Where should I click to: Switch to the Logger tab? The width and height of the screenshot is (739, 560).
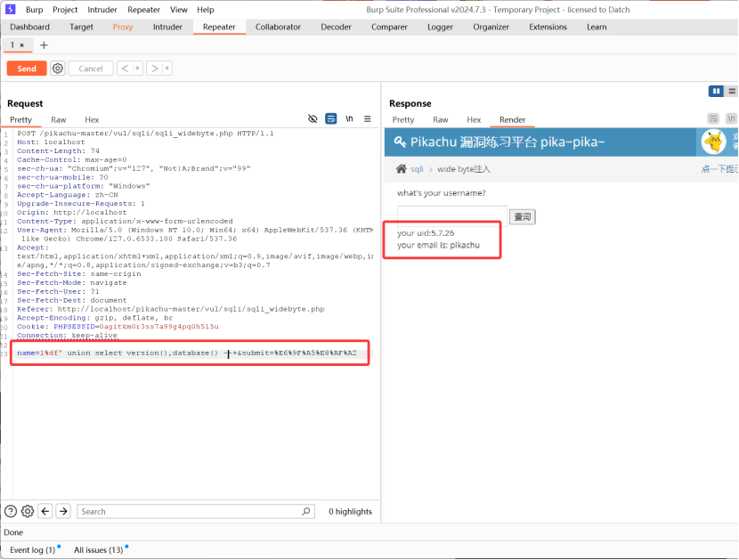tap(440, 27)
